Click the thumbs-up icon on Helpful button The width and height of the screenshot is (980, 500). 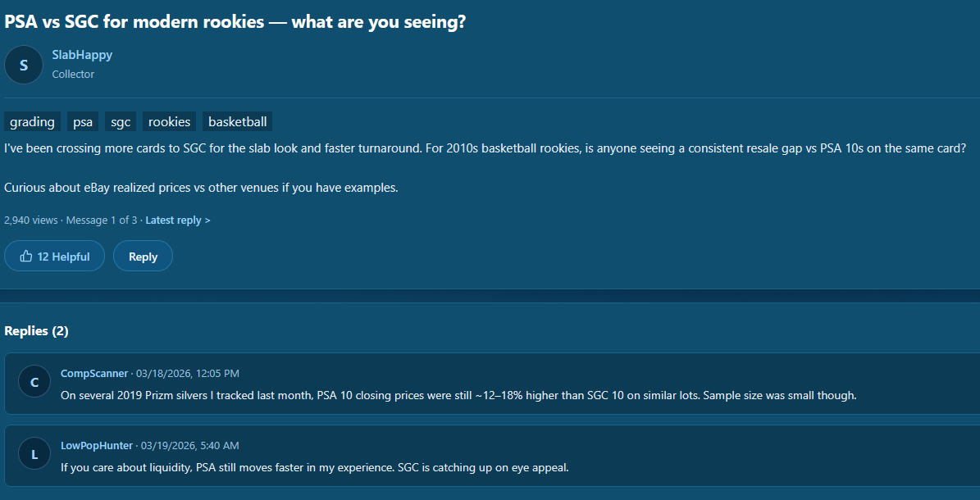point(26,257)
